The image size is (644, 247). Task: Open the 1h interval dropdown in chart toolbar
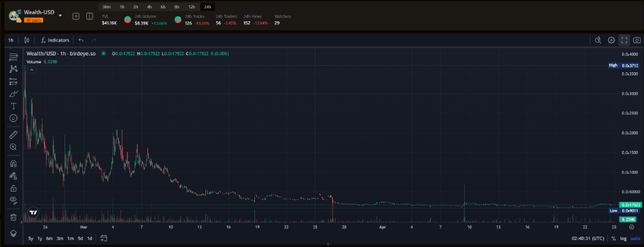pos(11,40)
